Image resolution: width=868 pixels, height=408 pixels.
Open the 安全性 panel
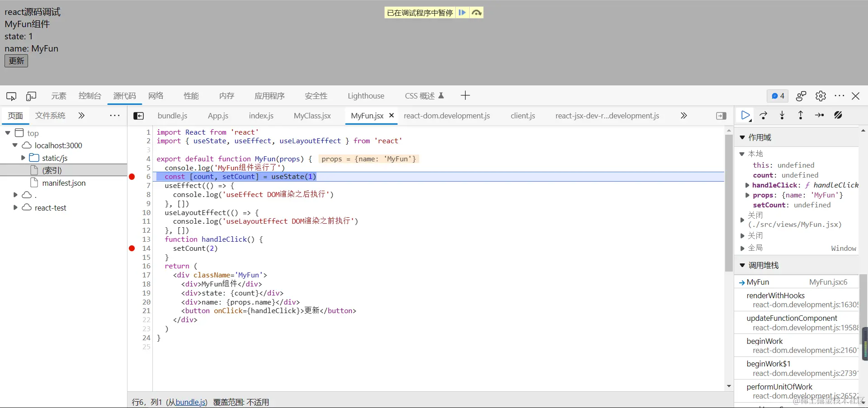316,96
